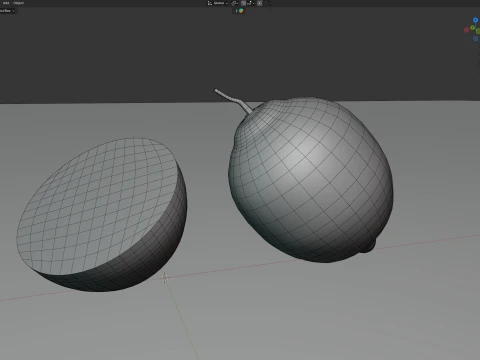The width and height of the screenshot is (480, 360).
Task: Open the Add menu in viewport header
Action: pos(6,3)
